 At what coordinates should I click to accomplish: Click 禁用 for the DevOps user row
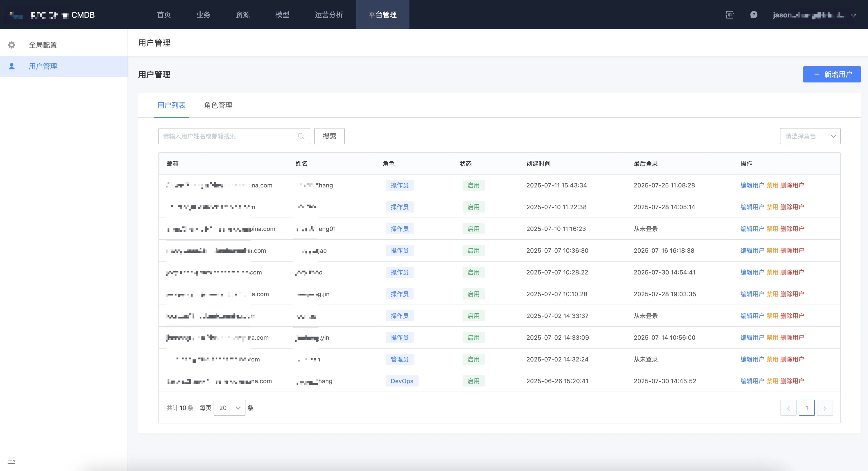coord(772,381)
